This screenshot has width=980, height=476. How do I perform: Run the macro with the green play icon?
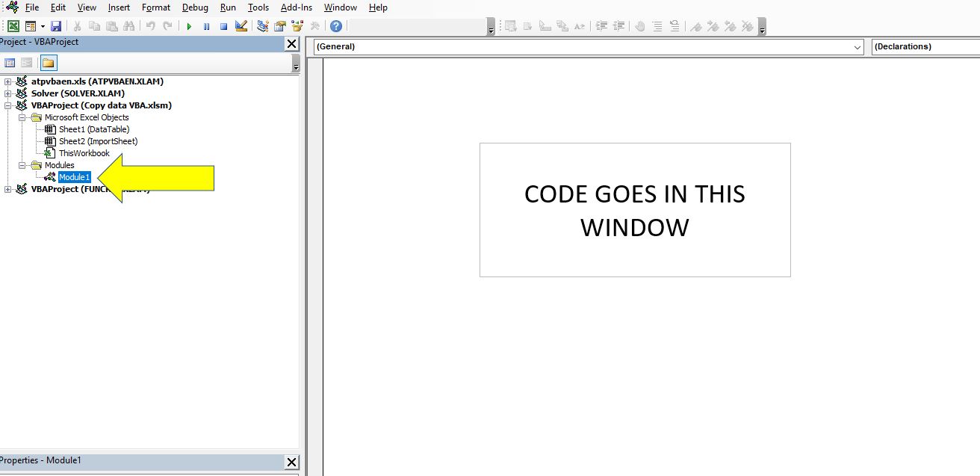[x=189, y=25]
